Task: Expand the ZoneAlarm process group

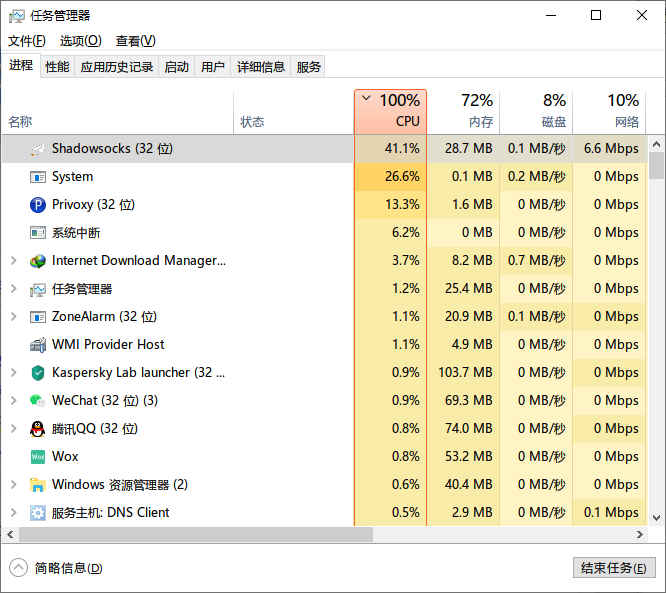Action: coord(14,316)
